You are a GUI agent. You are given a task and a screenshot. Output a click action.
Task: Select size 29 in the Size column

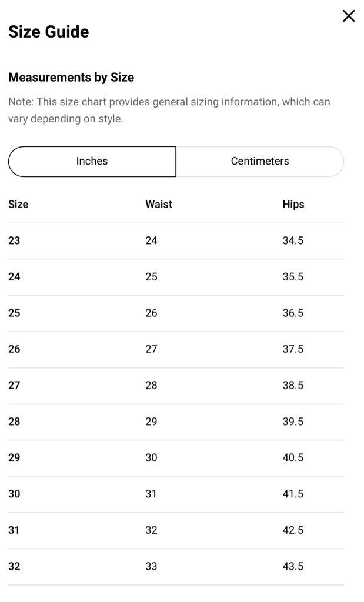[14, 457]
